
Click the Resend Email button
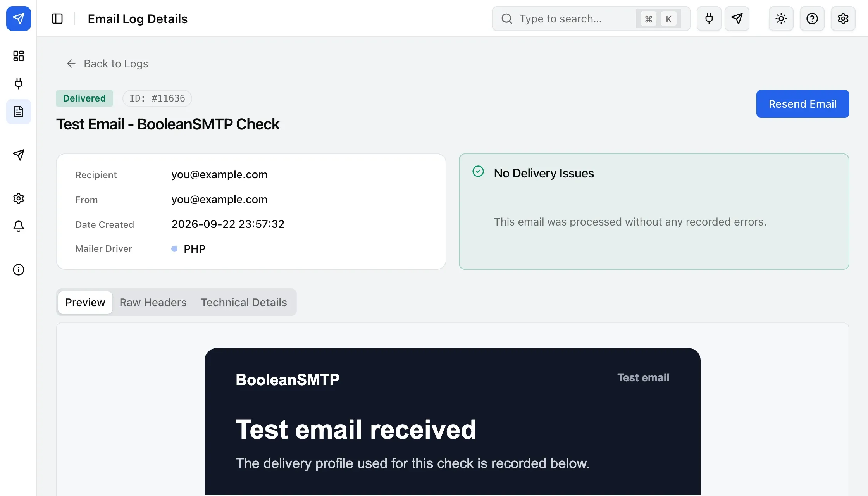click(x=803, y=104)
